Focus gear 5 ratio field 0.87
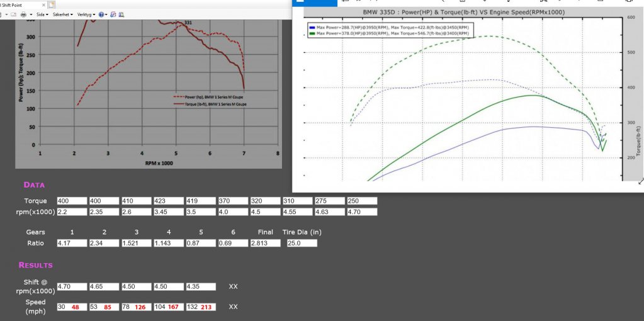 pyautogui.click(x=200, y=243)
